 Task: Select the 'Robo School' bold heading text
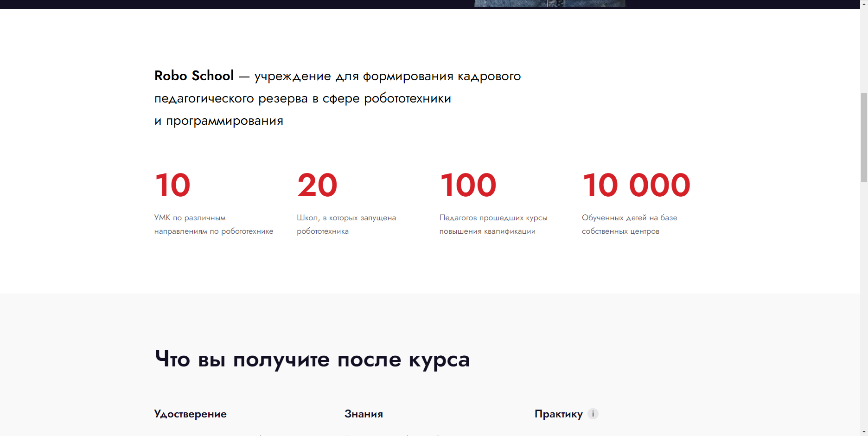pyautogui.click(x=194, y=76)
